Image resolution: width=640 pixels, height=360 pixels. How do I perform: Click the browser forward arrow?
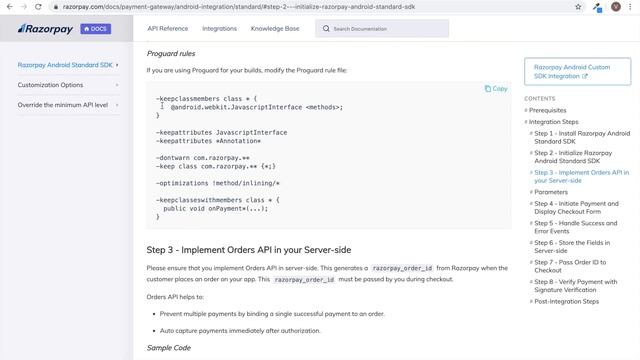pos(24,7)
